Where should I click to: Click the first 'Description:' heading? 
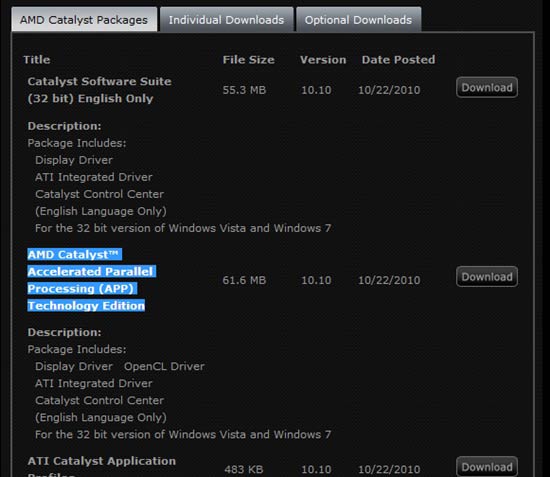click(x=65, y=126)
